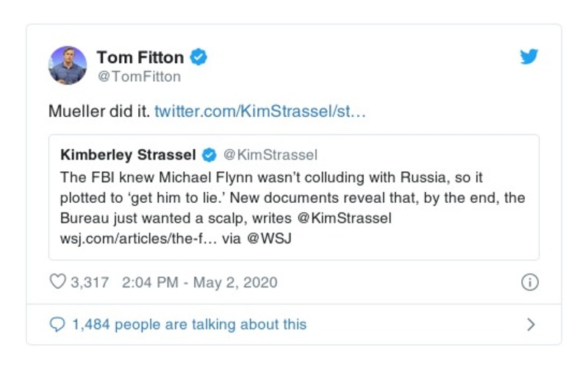The width and height of the screenshot is (588, 369).
Task: Click the "Mueller did it." tweet text
Action: pos(98,112)
